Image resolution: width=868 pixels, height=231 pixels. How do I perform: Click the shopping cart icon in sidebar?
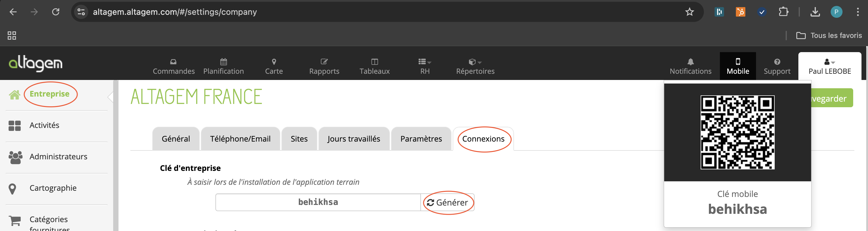[15, 221]
